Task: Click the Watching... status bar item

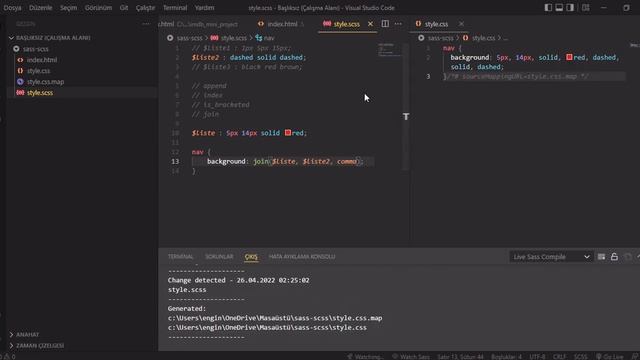Action: [x=365, y=356]
